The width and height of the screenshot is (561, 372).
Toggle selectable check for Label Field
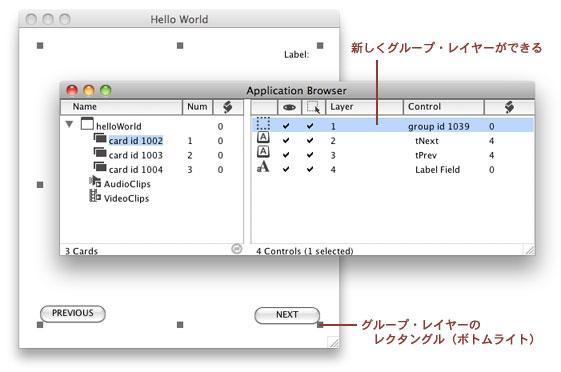pyautogui.click(x=310, y=169)
